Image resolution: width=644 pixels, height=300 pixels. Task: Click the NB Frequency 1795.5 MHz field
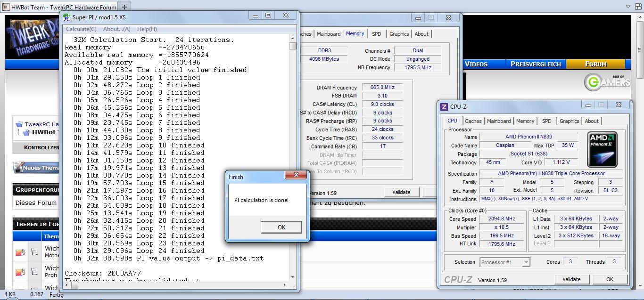[418, 67]
